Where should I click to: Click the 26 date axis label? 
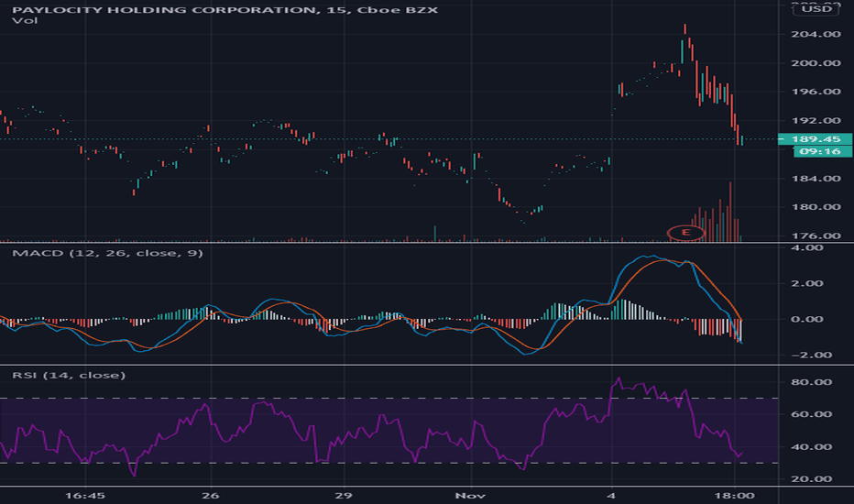click(x=210, y=496)
